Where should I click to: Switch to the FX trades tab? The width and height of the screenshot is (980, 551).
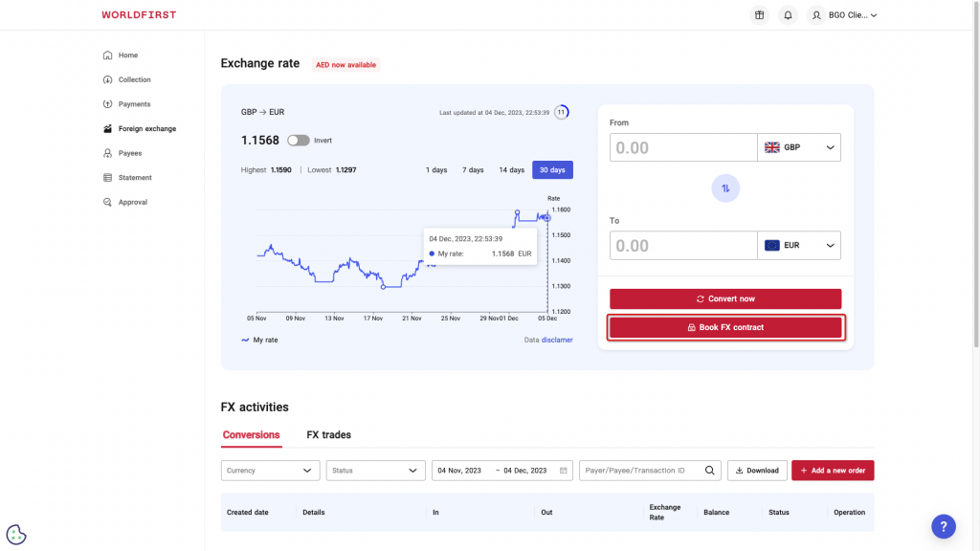tap(328, 435)
